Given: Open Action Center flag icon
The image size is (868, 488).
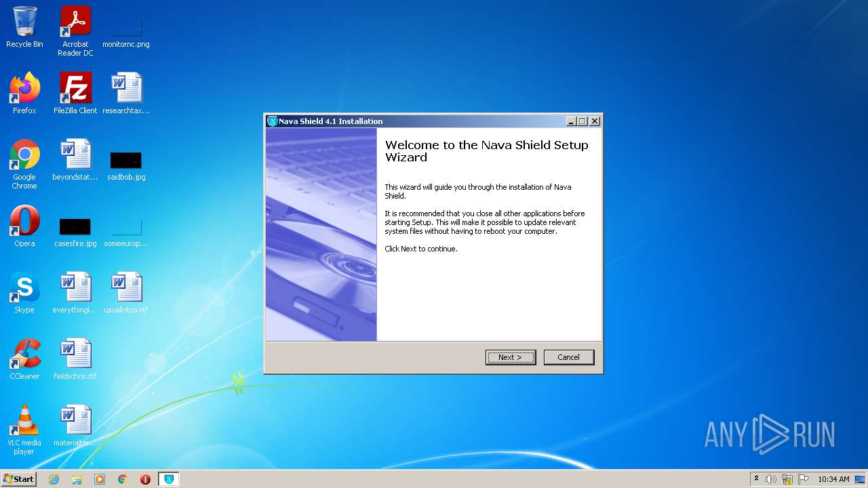Looking at the screenshot, I should click(804, 479).
